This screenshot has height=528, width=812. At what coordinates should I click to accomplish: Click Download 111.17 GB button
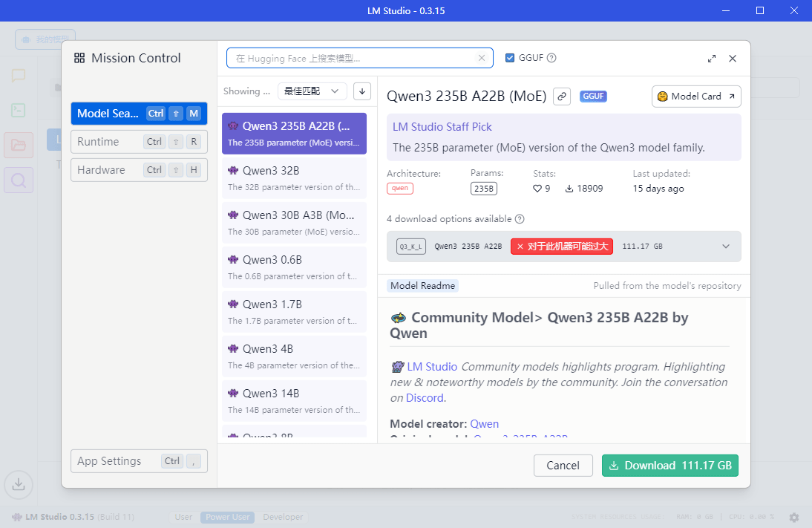[x=669, y=466]
